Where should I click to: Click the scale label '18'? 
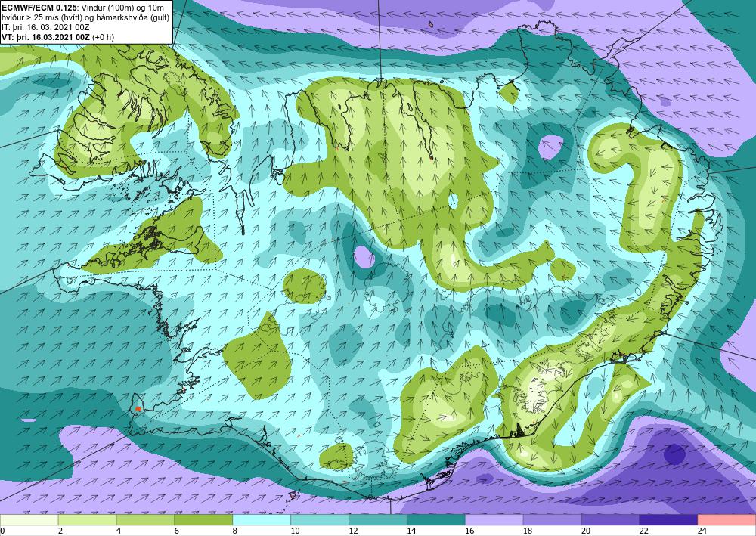(x=528, y=531)
